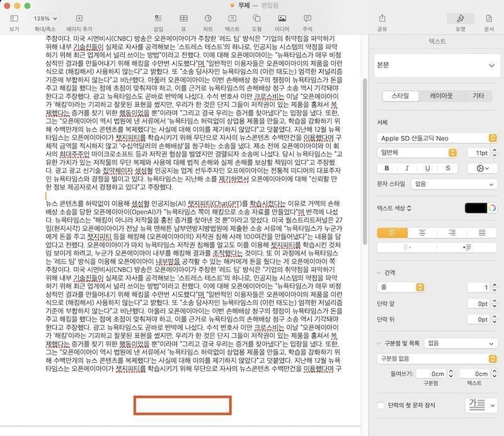Enable the 단락의 첫 문자 장식 checkbox
The image size is (504, 436).
381,406
